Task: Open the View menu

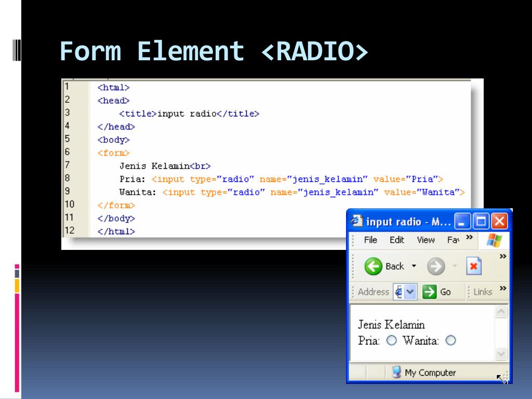Action: [x=426, y=240]
